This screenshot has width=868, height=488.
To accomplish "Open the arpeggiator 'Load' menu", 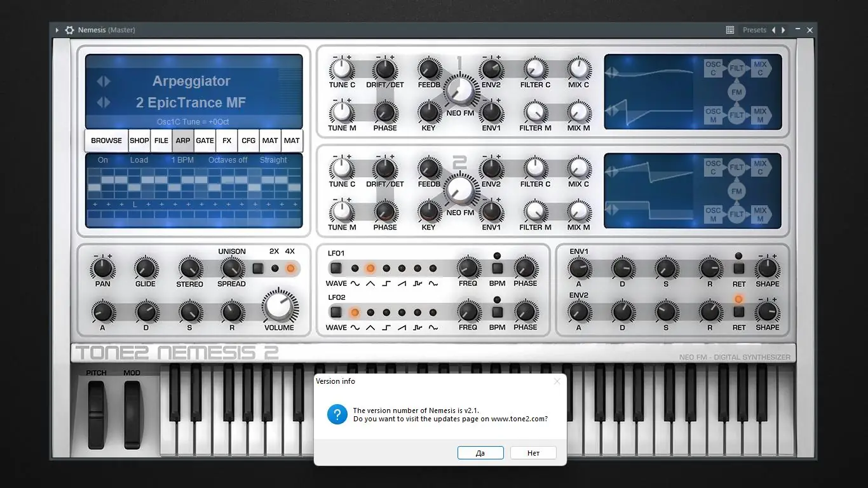I will [139, 160].
